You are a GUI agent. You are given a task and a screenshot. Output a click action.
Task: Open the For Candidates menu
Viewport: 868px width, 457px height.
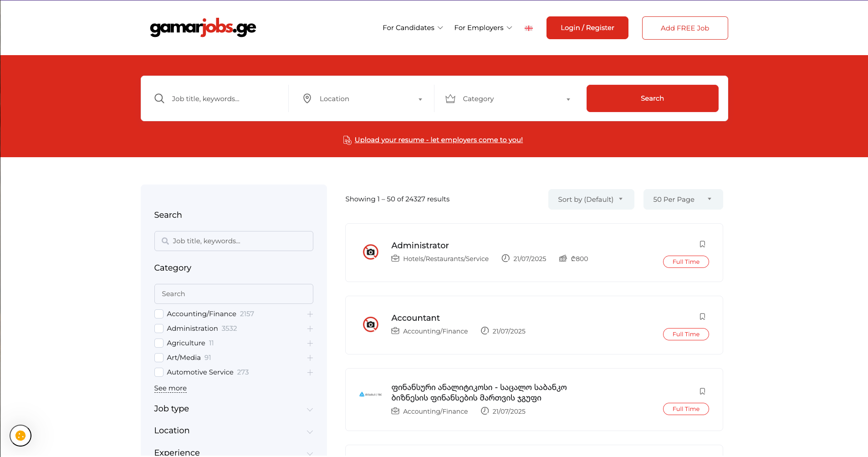pos(412,28)
